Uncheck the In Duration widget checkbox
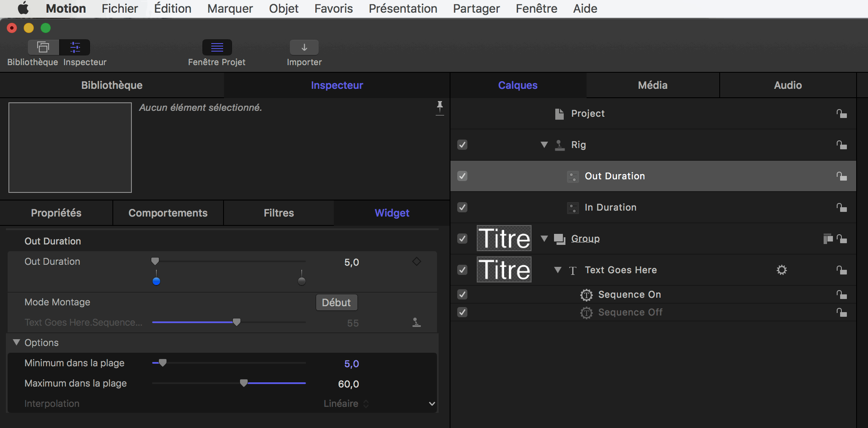The image size is (868, 428). coord(462,208)
